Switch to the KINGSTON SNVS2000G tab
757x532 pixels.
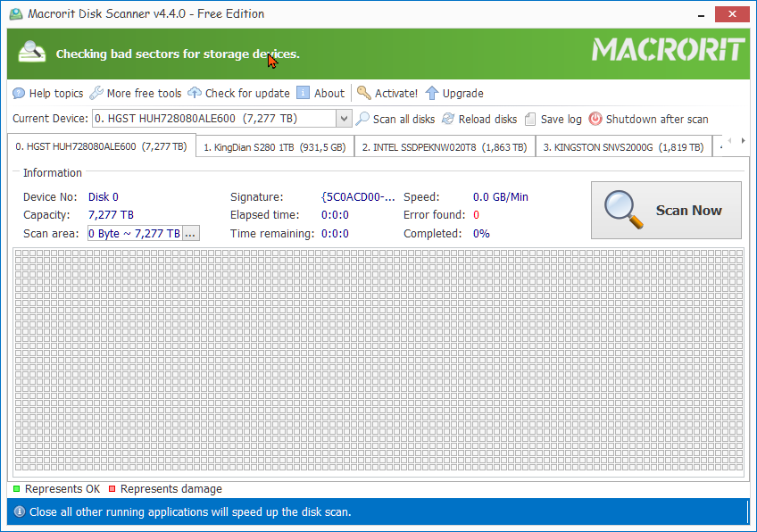point(624,147)
